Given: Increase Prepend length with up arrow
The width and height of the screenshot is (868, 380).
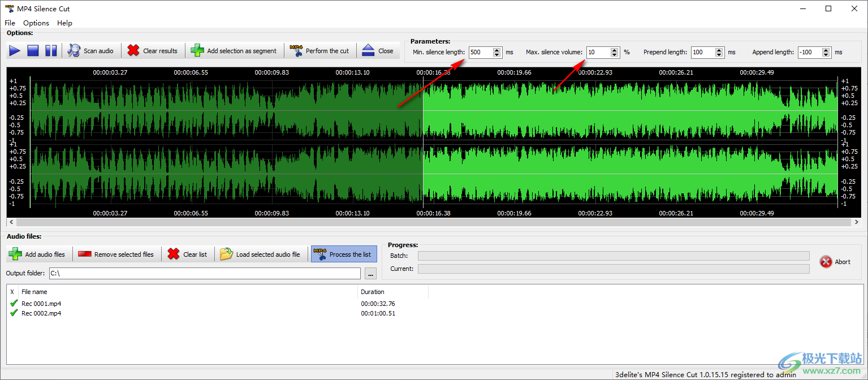Looking at the screenshot, I should [719, 50].
